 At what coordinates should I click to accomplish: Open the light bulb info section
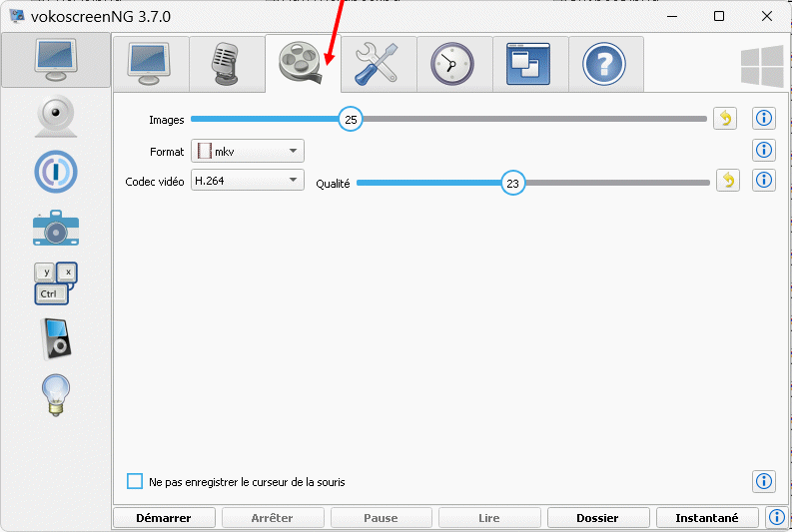[x=56, y=395]
